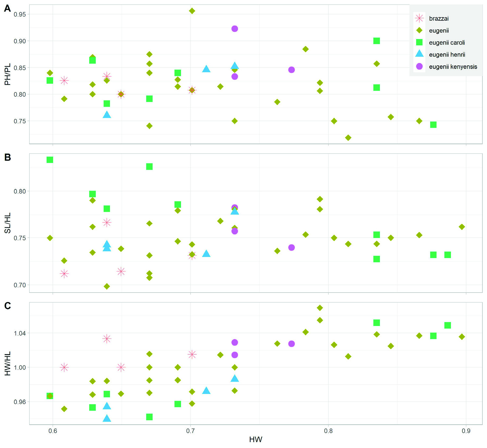Image resolution: width=487 pixels, height=448 pixels.
Task: Click the 'eugenii kenyensis' legend label
Action: pyautogui.click(x=453, y=67)
